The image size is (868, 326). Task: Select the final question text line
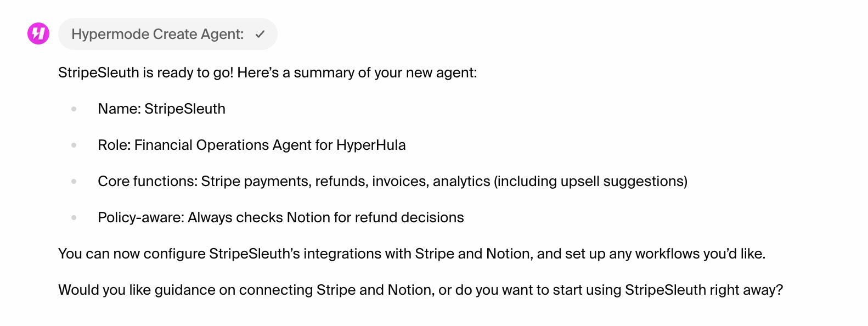[420, 290]
